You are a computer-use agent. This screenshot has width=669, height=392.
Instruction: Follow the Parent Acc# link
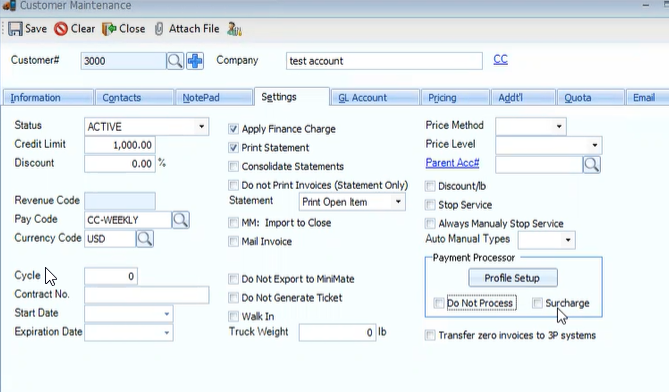click(x=452, y=163)
